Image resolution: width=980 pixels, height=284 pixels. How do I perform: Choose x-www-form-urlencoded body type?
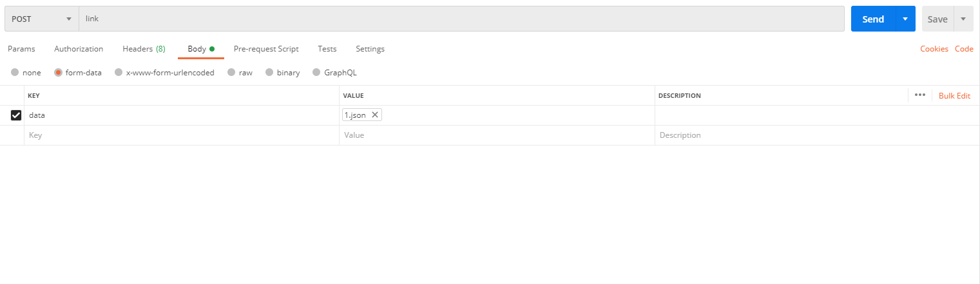[119, 73]
